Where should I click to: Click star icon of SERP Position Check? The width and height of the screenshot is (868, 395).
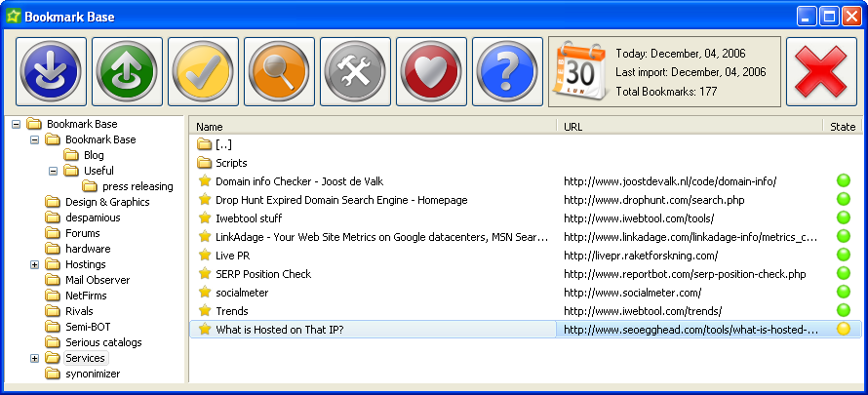click(x=205, y=274)
